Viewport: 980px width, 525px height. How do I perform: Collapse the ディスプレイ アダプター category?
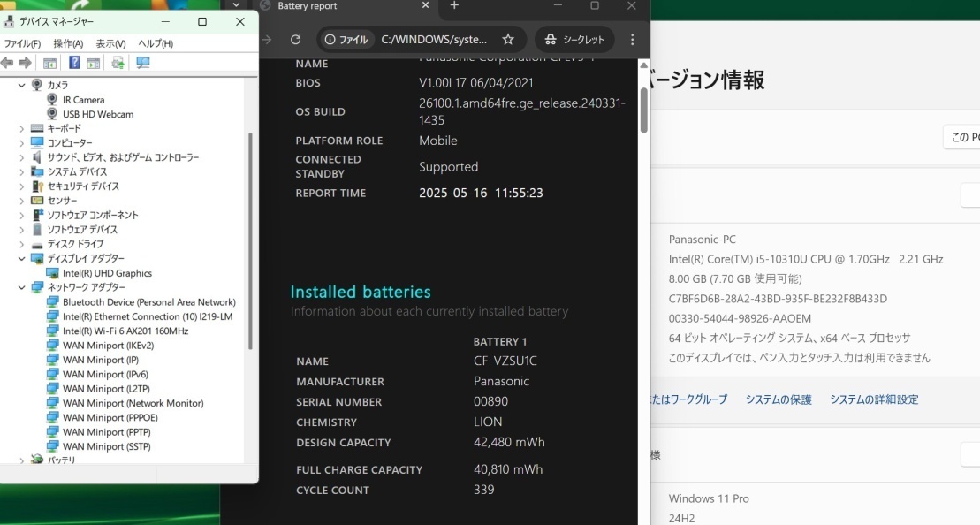[x=22, y=259]
